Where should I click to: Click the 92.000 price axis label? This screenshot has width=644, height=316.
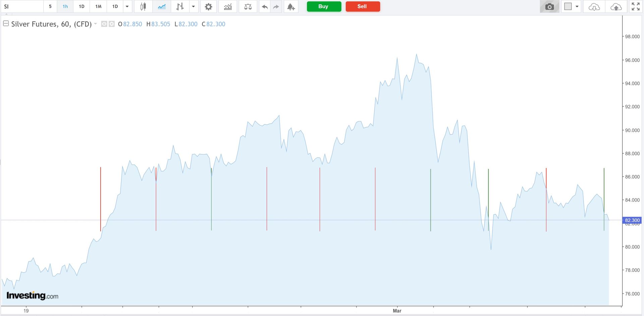point(632,107)
